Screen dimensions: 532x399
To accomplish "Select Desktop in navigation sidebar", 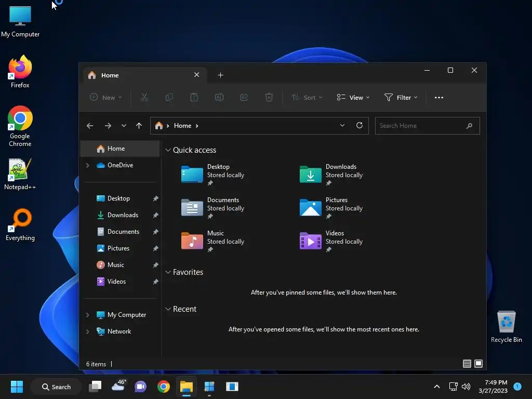I will tap(120, 198).
